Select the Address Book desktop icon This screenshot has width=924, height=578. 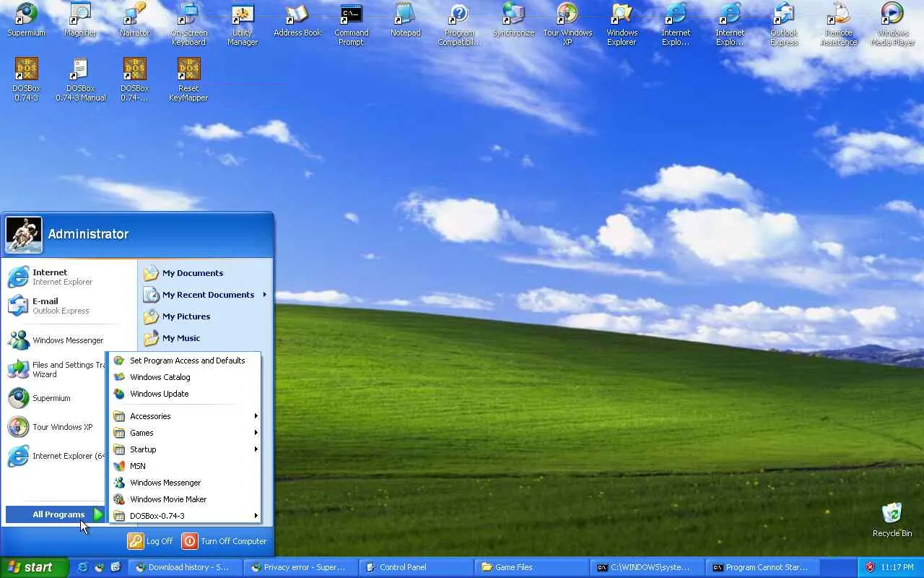click(297, 20)
